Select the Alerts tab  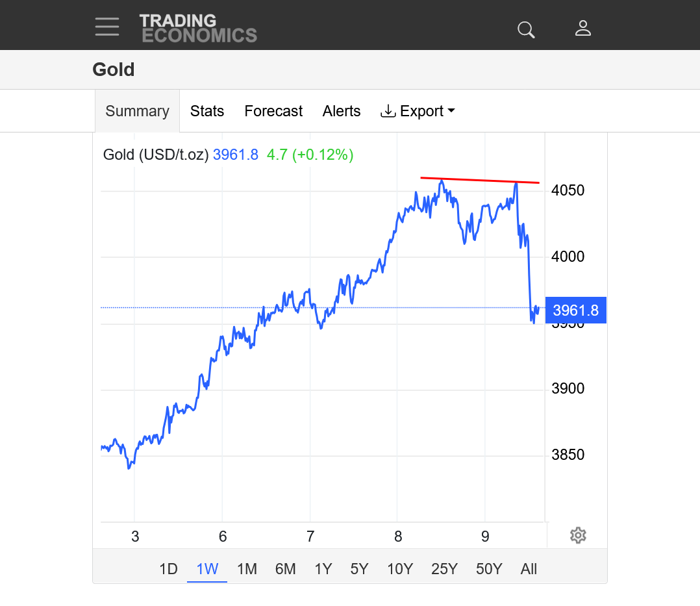pyautogui.click(x=342, y=111)
